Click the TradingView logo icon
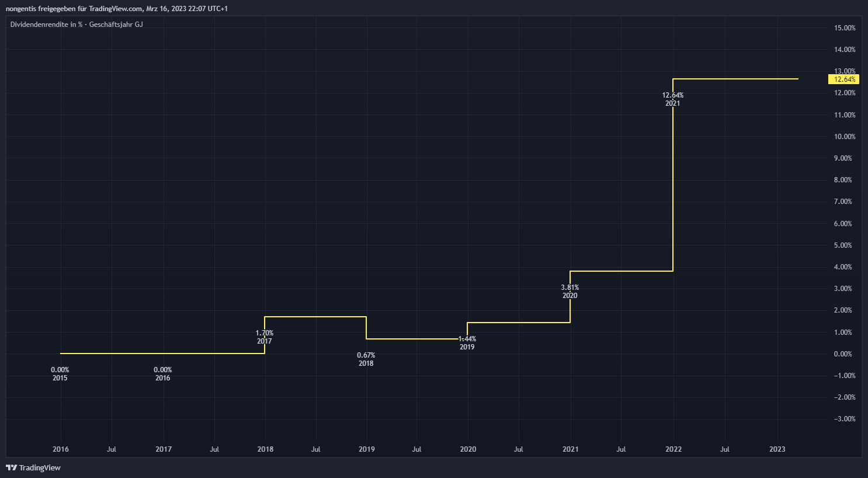This screenshot has height=478, width=868. pos(11,467)
